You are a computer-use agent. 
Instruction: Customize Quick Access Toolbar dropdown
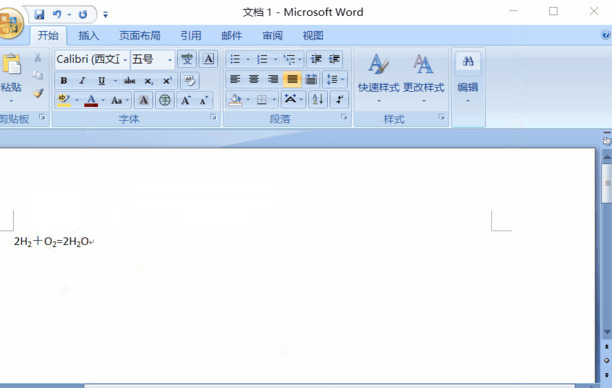(x=105, y=15)
